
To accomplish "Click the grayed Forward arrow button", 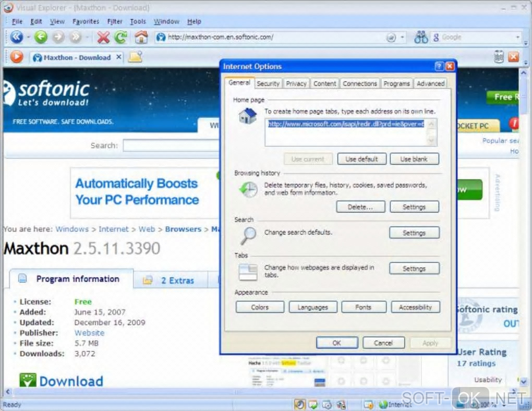I will 58,37.
